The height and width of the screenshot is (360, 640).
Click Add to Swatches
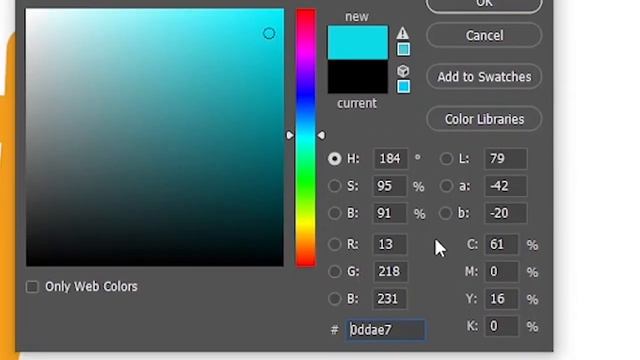tap(484, 77)
